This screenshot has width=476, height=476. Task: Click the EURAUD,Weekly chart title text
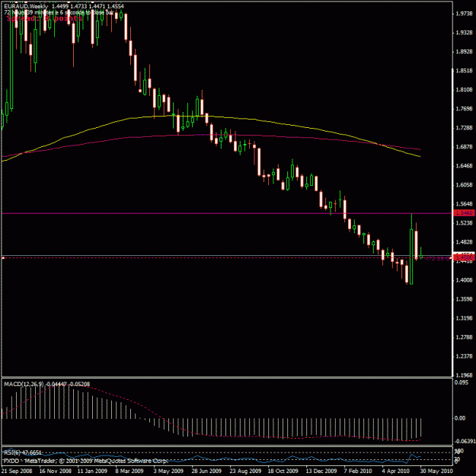click(x=26, y=6)
